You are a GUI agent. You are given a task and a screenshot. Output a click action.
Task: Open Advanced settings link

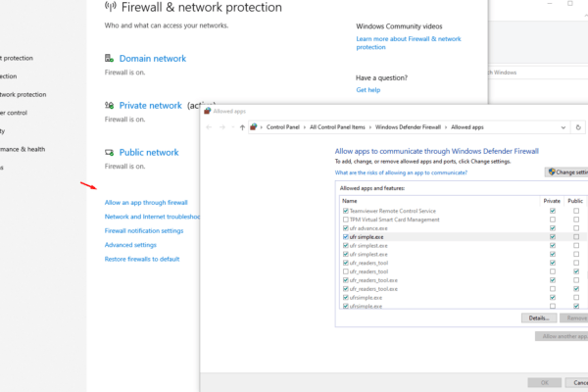(x=130, y=245)
